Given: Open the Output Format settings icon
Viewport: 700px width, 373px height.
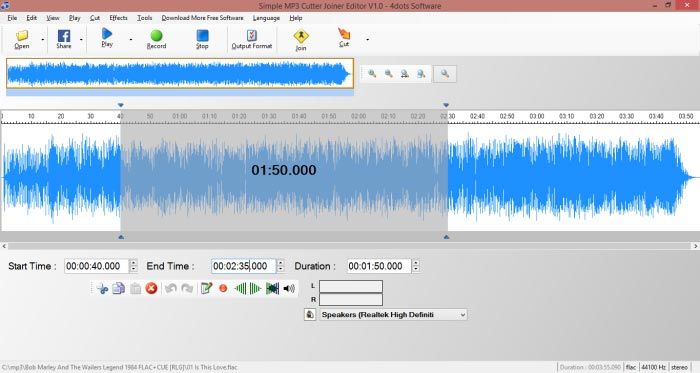Looking at the screenshot, I should coord(252,36).
